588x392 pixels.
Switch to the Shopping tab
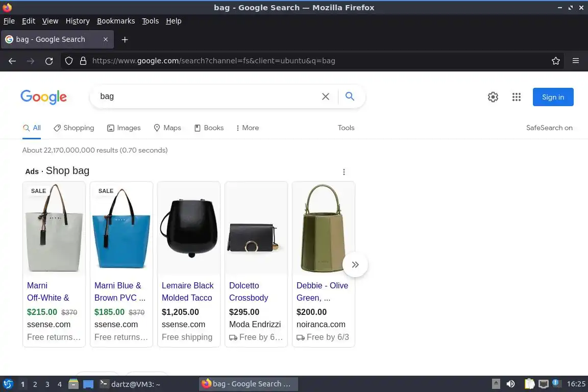pos(74,128)
